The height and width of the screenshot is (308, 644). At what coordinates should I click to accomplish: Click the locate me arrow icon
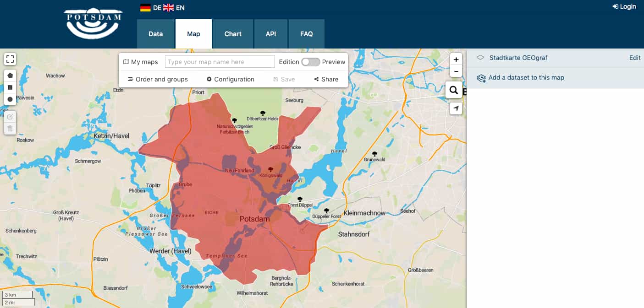click(456, 108)
